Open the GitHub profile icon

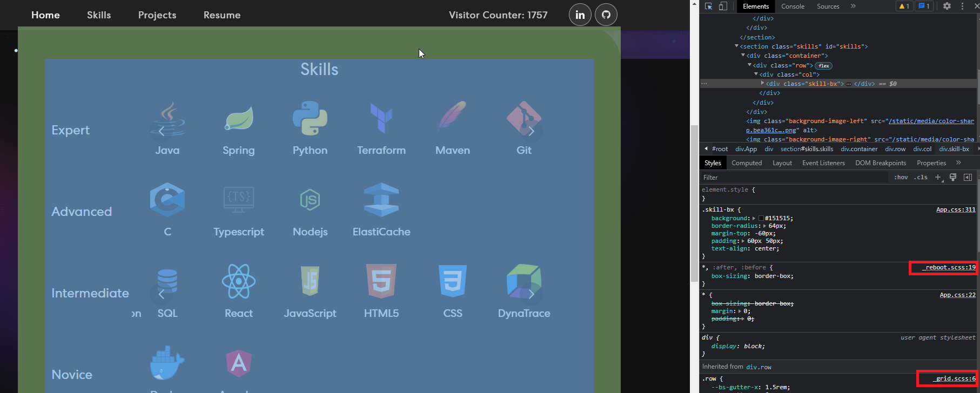pos(606,15)
